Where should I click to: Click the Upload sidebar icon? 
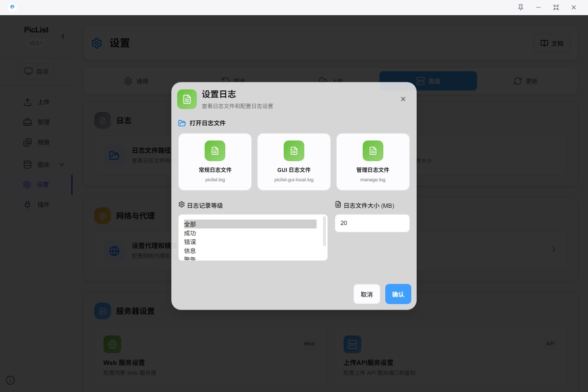coord(28,102)
